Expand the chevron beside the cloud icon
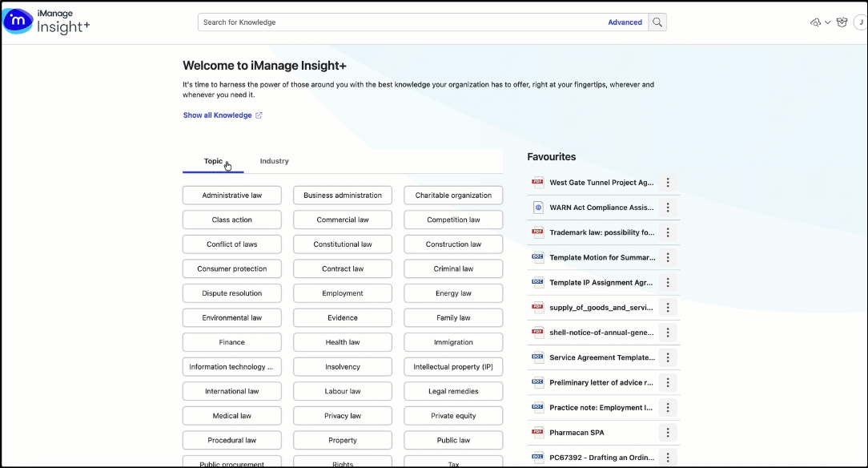The width and height of the screenshot is (868, 468). tap(828, 22)
